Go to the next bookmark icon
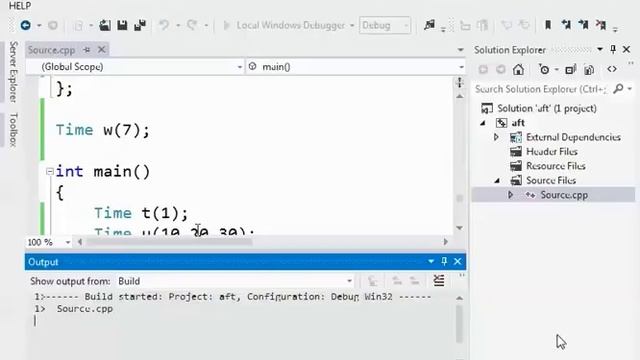Screen dimensions: 640x360 tap(583, 25)
